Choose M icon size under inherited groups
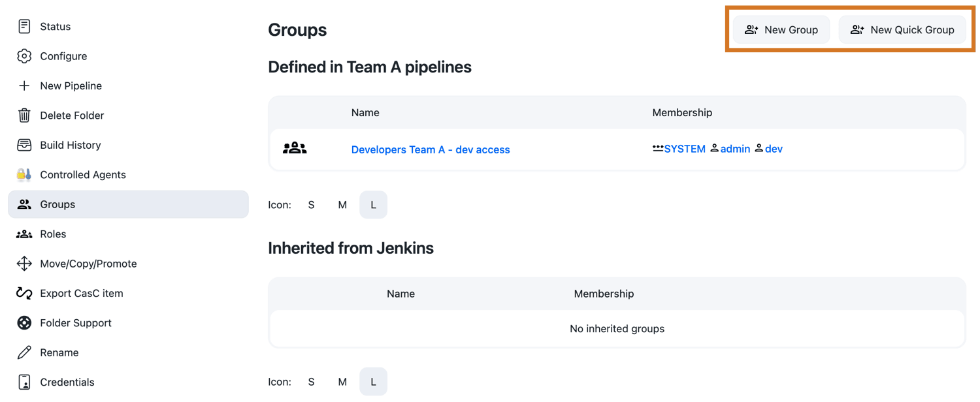Viewport: 980px width, 402px height. pos(342,382)
